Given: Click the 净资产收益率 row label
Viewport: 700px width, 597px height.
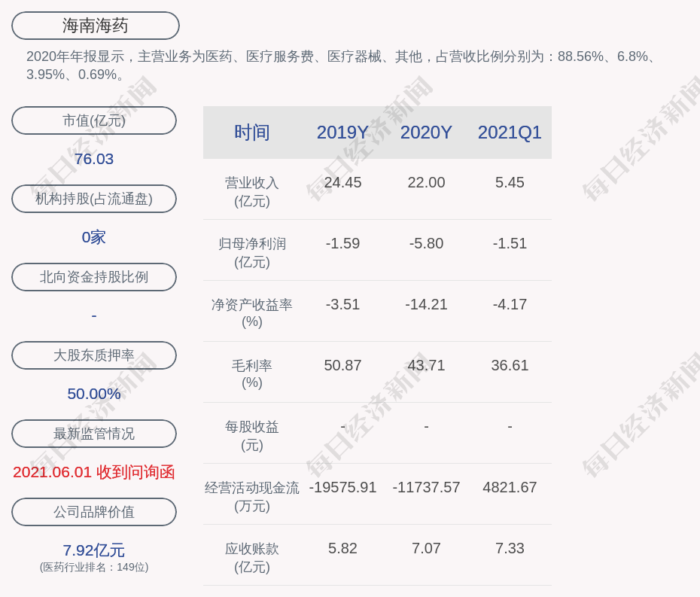Looking at the screenshot, I should click(252, 312).
